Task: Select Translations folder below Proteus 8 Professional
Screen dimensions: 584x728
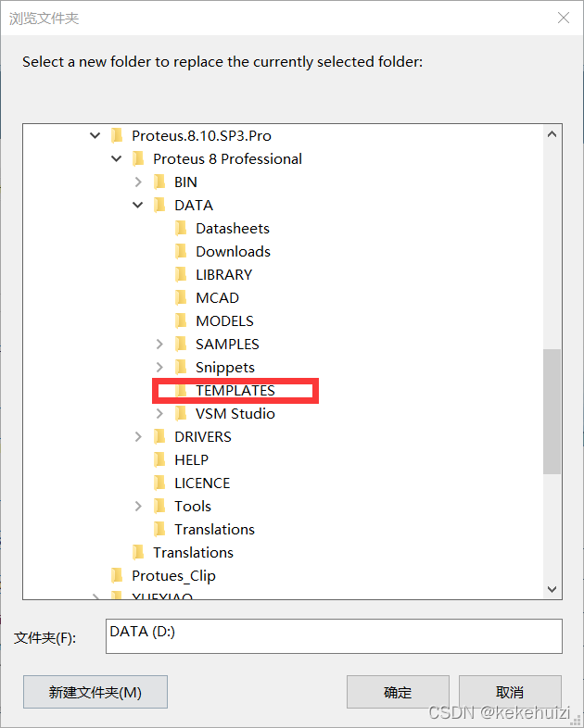Action: 193,553
